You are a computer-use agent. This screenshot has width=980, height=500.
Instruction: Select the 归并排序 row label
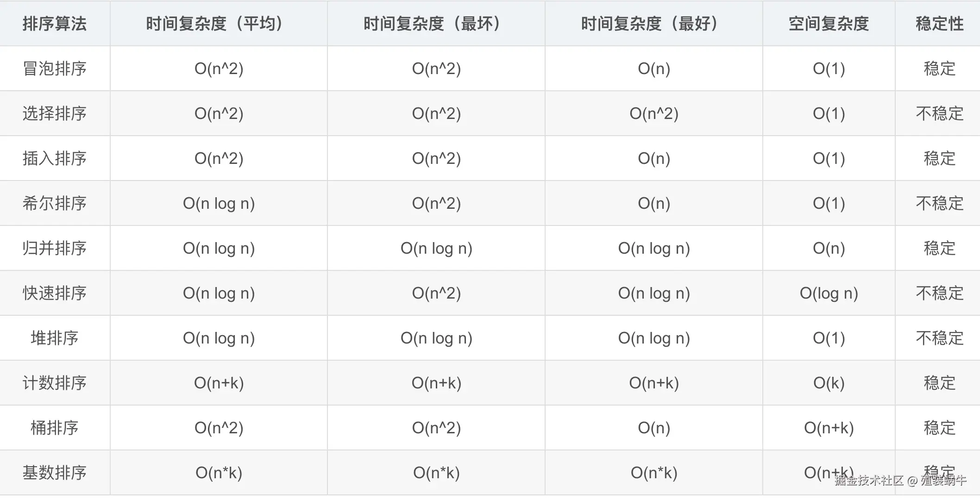coord(55,248)
